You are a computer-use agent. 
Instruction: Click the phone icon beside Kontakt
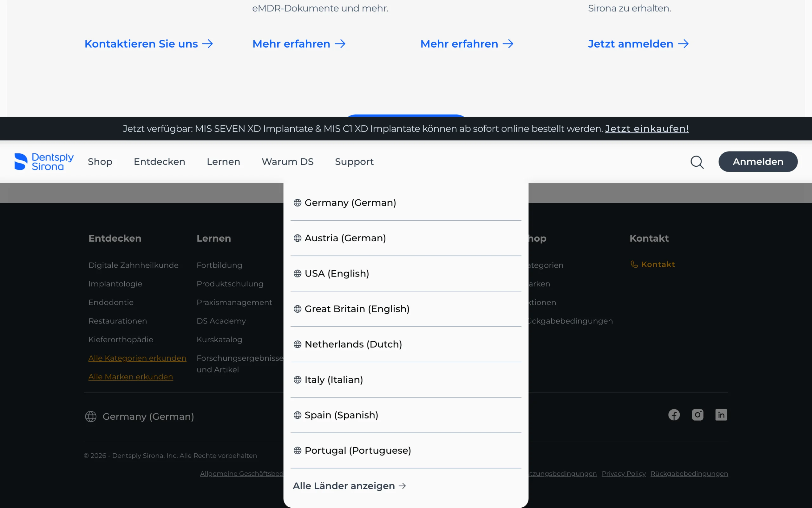(634, 264)
